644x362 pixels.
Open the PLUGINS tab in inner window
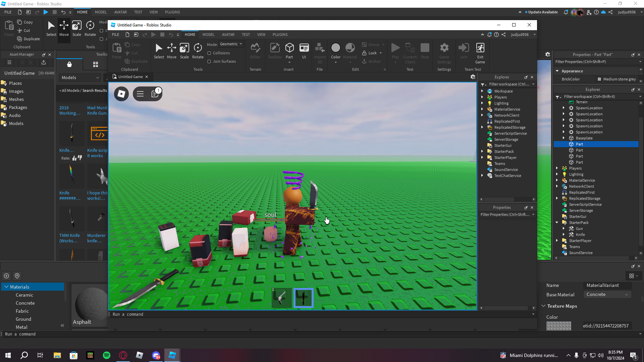(x=280, y=35)
